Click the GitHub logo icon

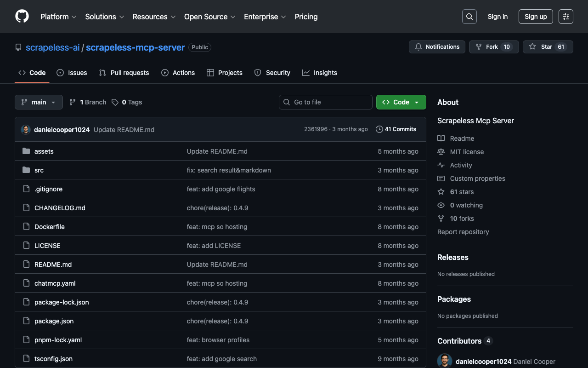(22, 17)
